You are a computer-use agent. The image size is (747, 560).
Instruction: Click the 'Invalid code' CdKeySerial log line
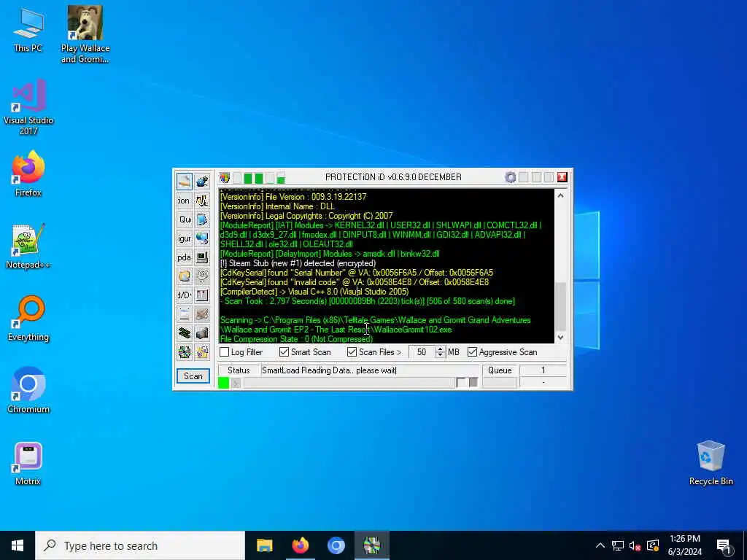click(354, 282)
